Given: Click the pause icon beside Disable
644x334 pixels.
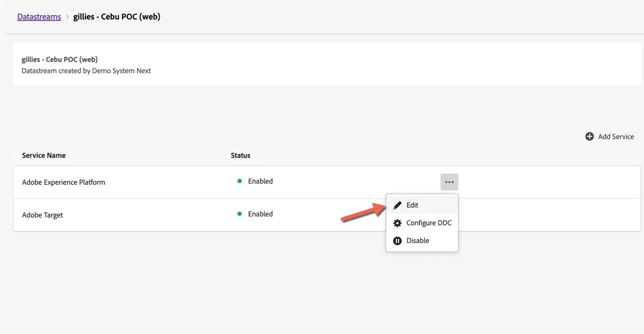Looking at the screenshot, I should [397, 240].
